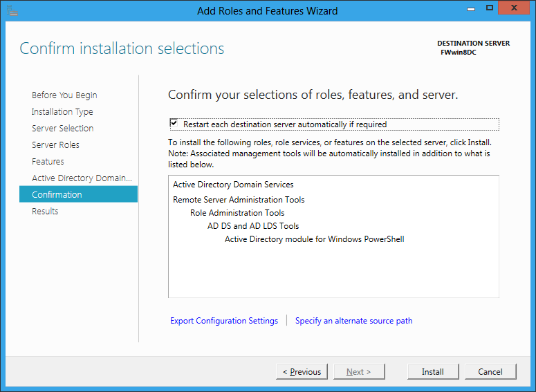
Task: Select Active Directory module for Windows PowerShell
Action: click(x=314, y=239)
